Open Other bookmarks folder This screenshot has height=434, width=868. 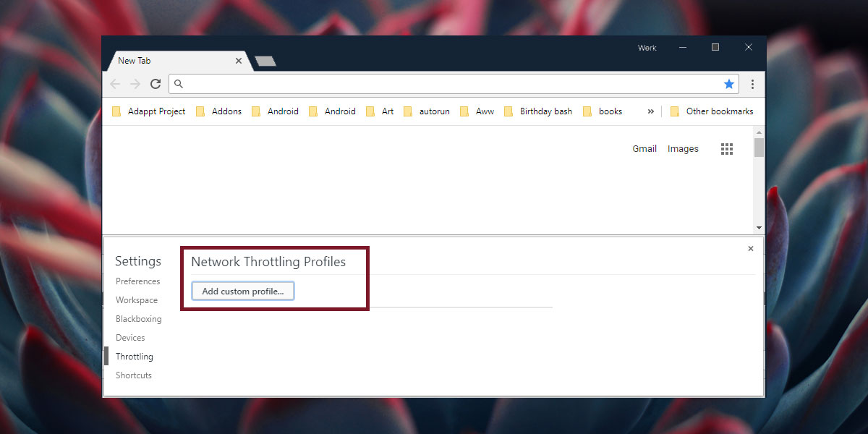[712, 111]
